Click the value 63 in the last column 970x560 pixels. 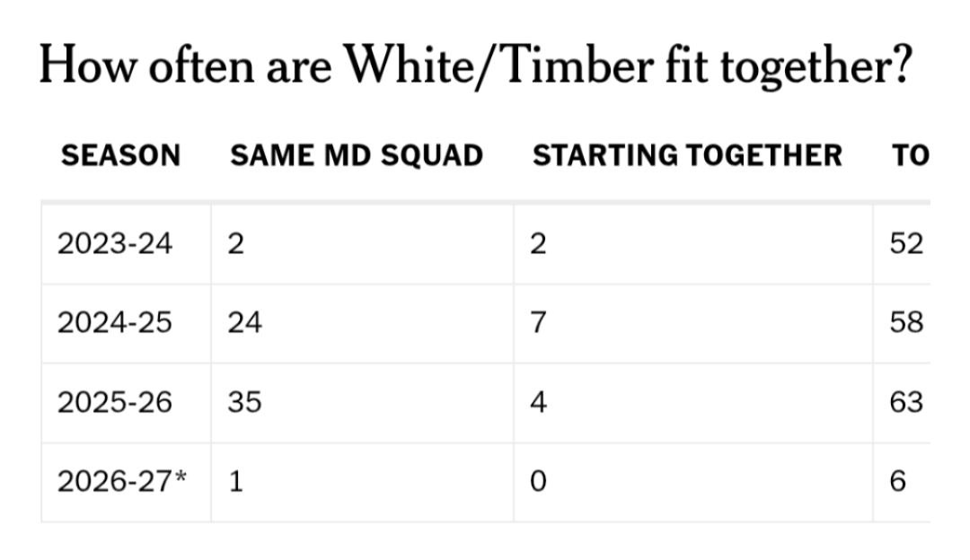coord(906,402)
